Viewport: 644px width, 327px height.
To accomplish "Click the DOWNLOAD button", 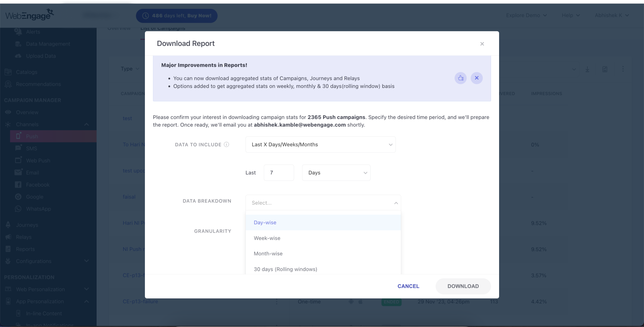I will coord(463,286).
